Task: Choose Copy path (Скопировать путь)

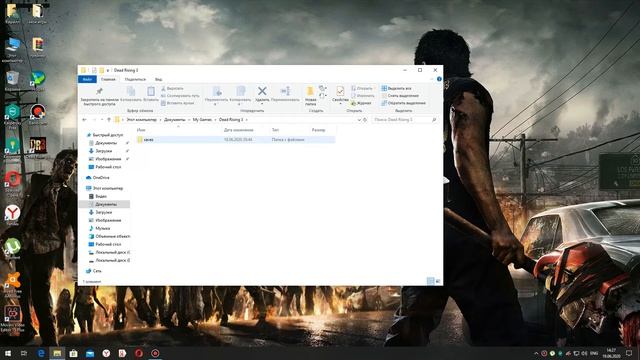Action: tap(180, 96)
